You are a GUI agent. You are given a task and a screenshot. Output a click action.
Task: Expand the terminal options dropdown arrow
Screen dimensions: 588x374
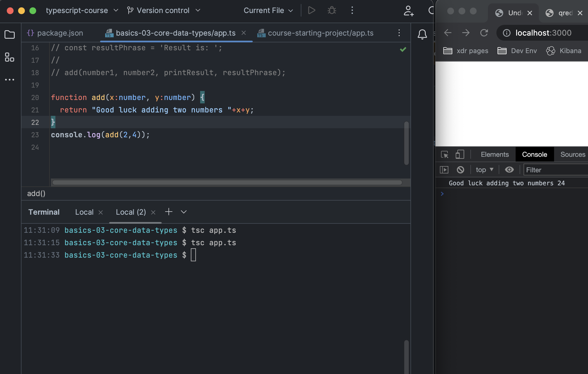[183, 212]
